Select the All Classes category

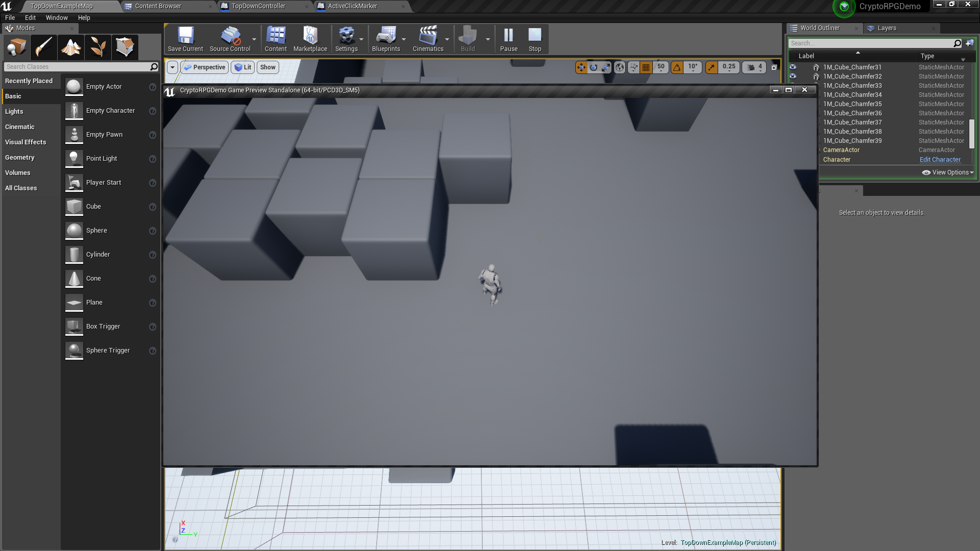[x=21, y=188]
